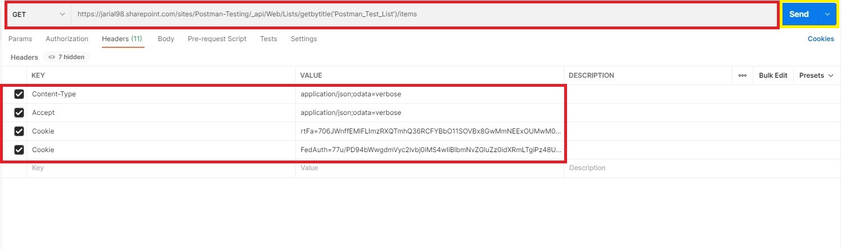The height and width of the screenshot is (249, 868).
Task: Switch to the Settings tab
Action: coord(304,39)
